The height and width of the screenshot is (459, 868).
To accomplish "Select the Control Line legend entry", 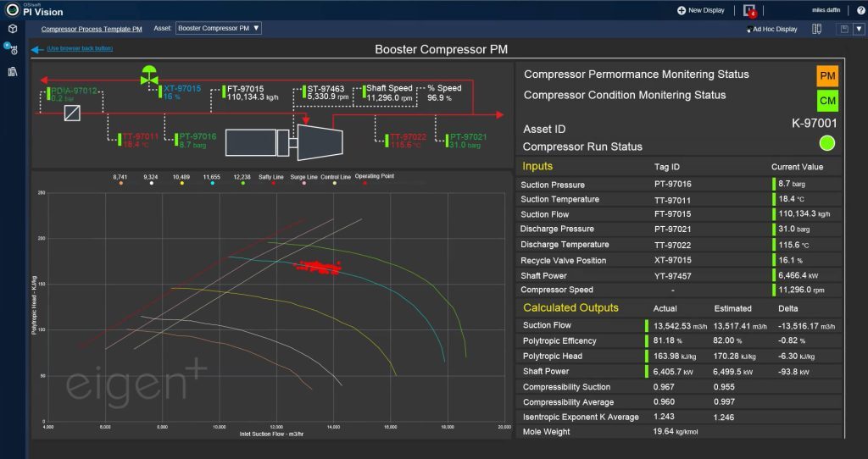I will [336, 180].
